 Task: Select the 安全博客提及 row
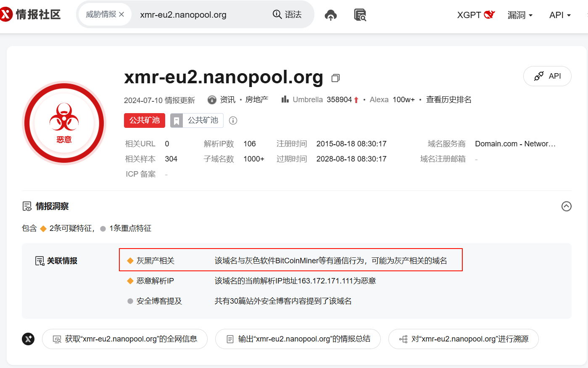(240, 301)
